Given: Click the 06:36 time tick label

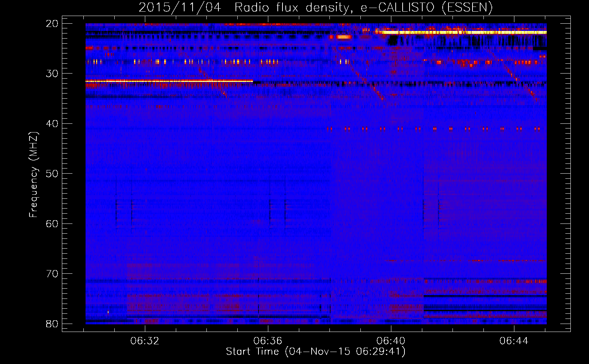Looking at the screenshot, I should 268,341.
